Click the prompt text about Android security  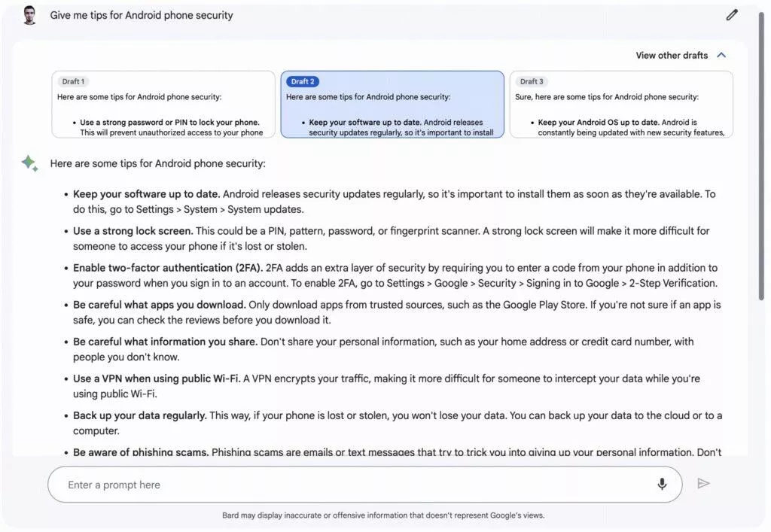click(x=142, y=15)
